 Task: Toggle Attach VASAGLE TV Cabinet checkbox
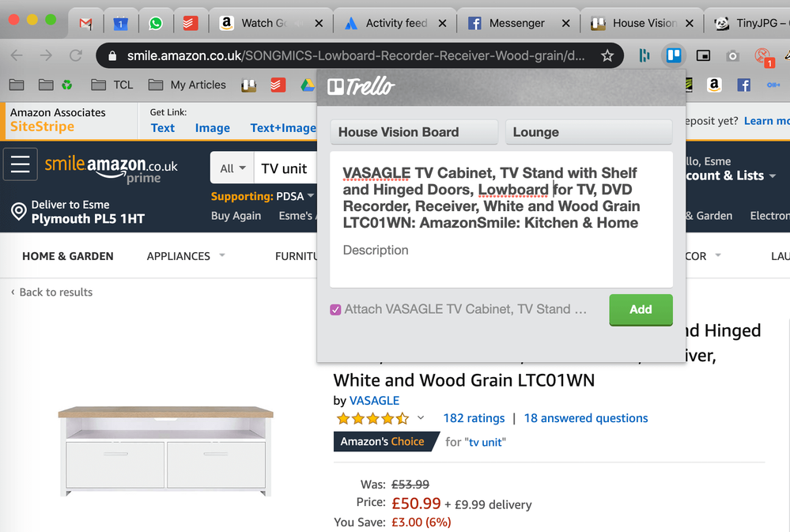(x=335, y=309)
